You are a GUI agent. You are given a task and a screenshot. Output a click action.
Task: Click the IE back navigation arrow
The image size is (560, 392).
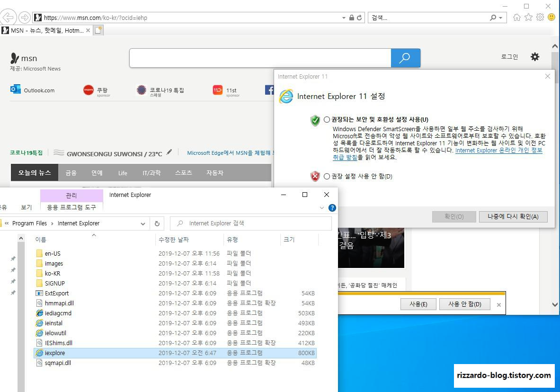click(8, 17)
